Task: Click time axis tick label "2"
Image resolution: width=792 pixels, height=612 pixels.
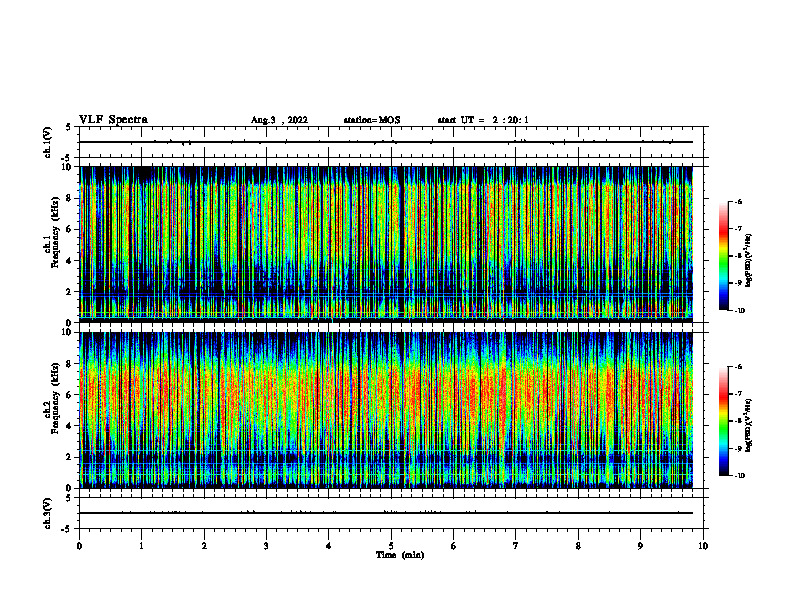Action: [x=204, y=546]
